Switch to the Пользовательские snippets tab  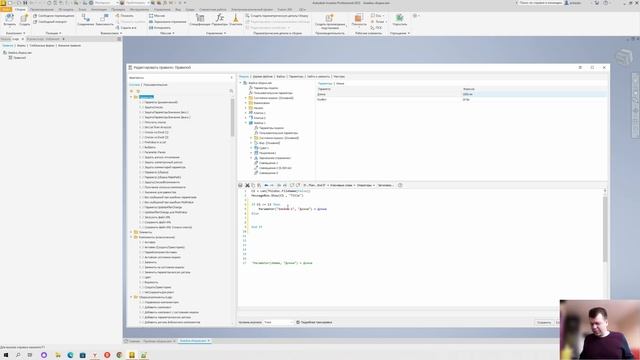(x=155, y=84)
